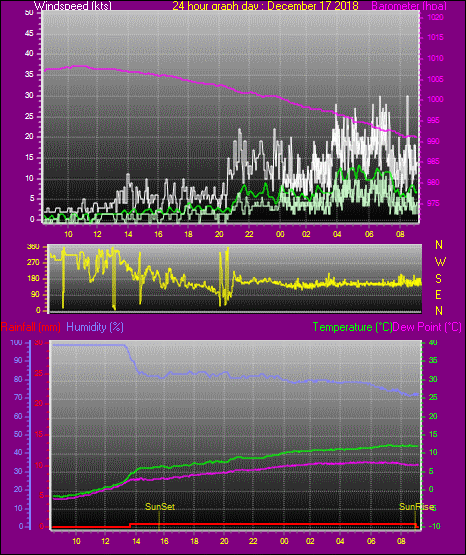This screenshot has width=466, height=555.
Task: Click the "Barometer (hpa)" axis title
Action: (409, 6)
